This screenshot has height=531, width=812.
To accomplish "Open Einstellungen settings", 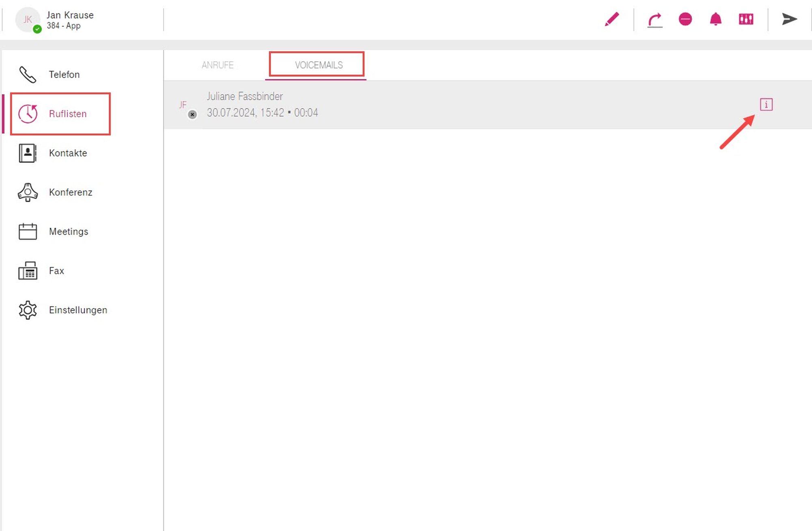I will coord(78,310).
